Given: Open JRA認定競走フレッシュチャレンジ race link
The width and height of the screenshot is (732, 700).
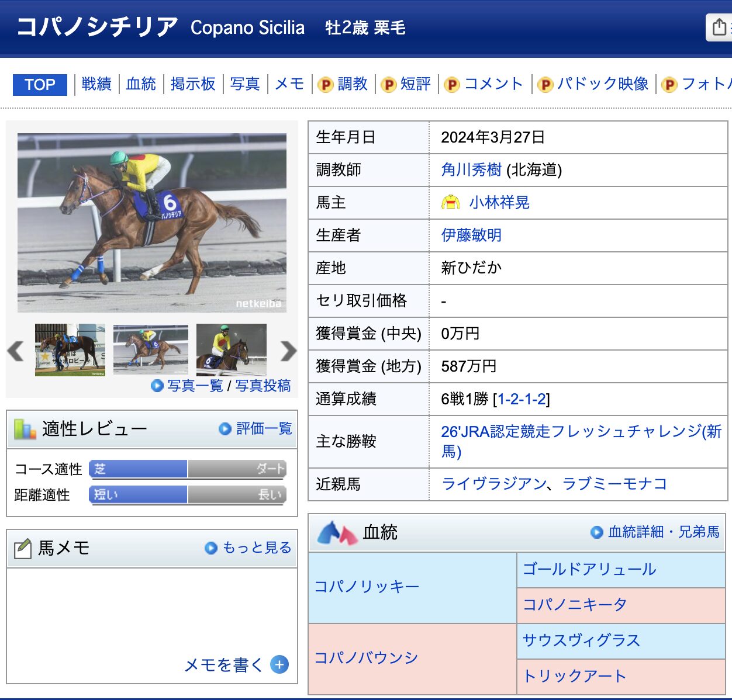Looking at the screenshot, I should 581,441.
